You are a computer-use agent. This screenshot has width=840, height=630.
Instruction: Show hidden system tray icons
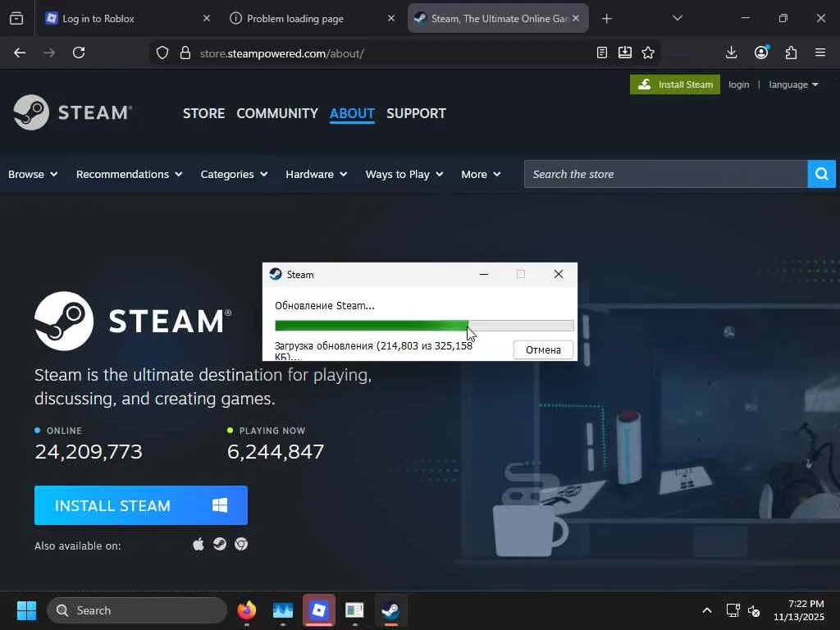click(707, 610)
